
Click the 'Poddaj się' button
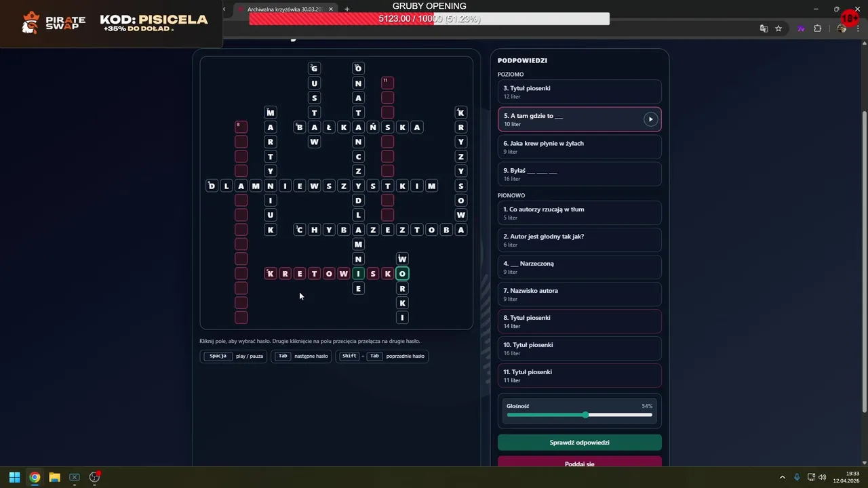tap(579, 462)
